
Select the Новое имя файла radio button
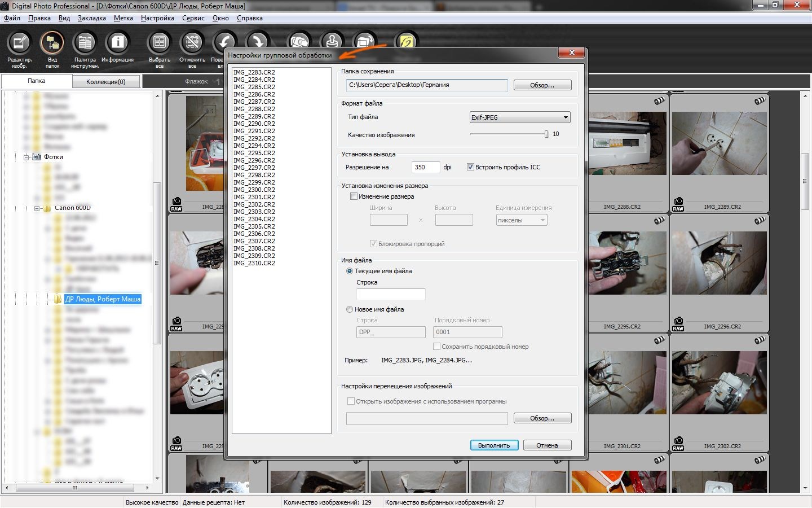tap(350, 309)
